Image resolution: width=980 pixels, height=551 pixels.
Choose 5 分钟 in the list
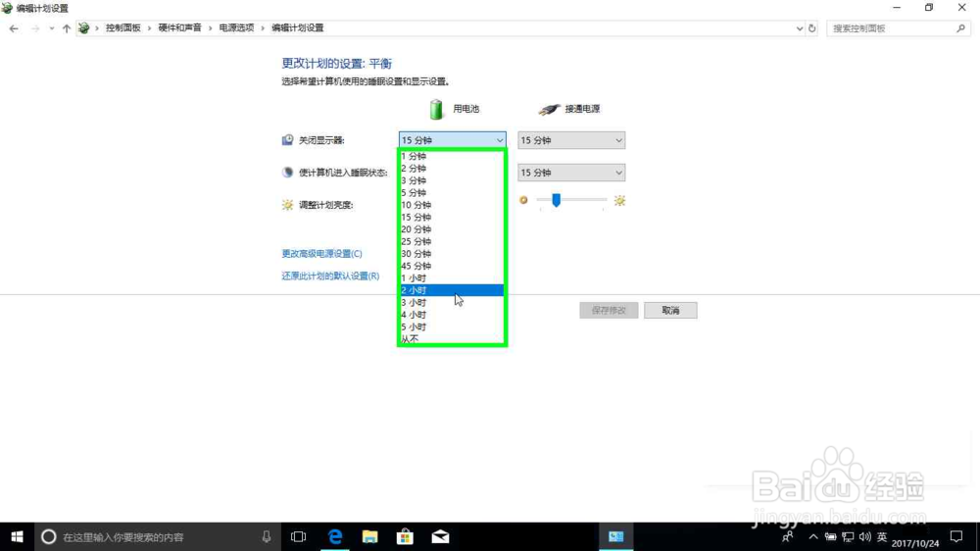452,192
